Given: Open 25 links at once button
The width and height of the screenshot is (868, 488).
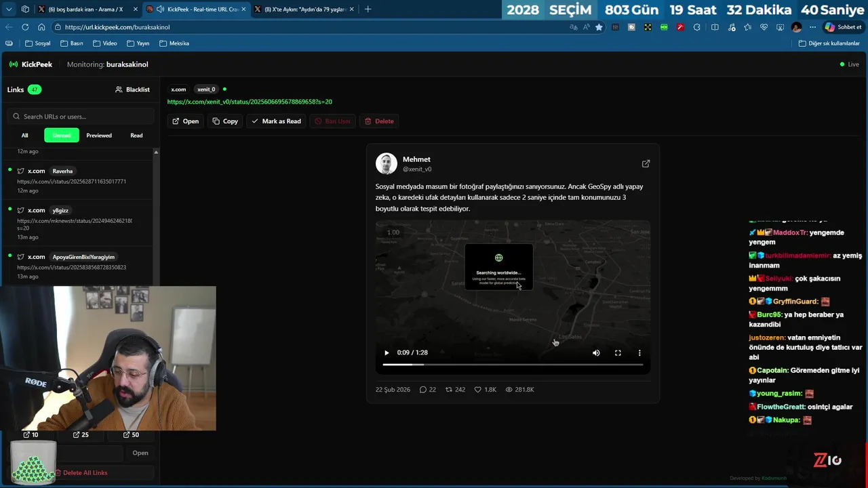Looking at the screenshot, I should pyautogui.click(x=81, y=434).
